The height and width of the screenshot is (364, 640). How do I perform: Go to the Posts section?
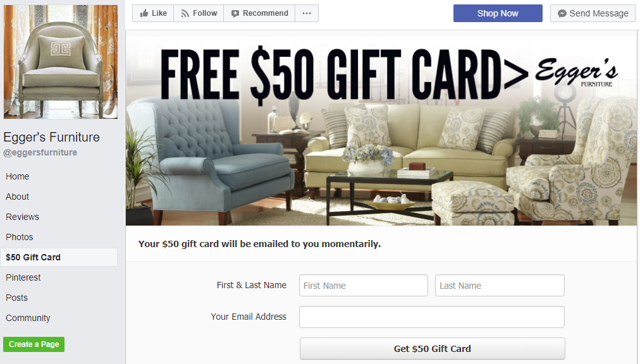[x=16, y=298]
